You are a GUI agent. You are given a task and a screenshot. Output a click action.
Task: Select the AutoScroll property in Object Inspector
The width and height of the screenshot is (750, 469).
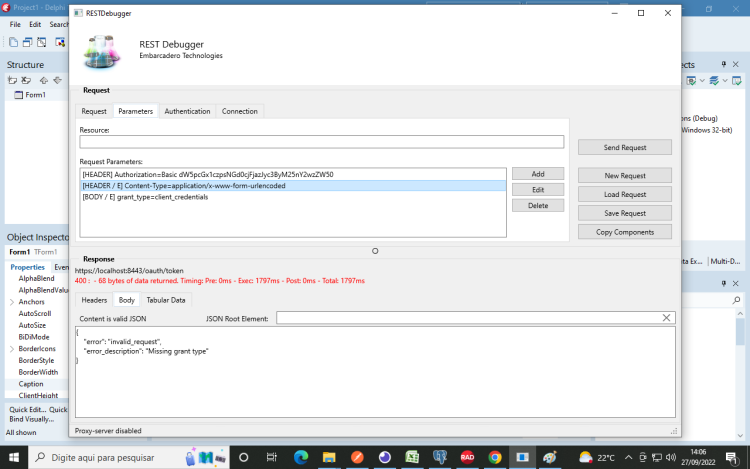pos(35,314)
